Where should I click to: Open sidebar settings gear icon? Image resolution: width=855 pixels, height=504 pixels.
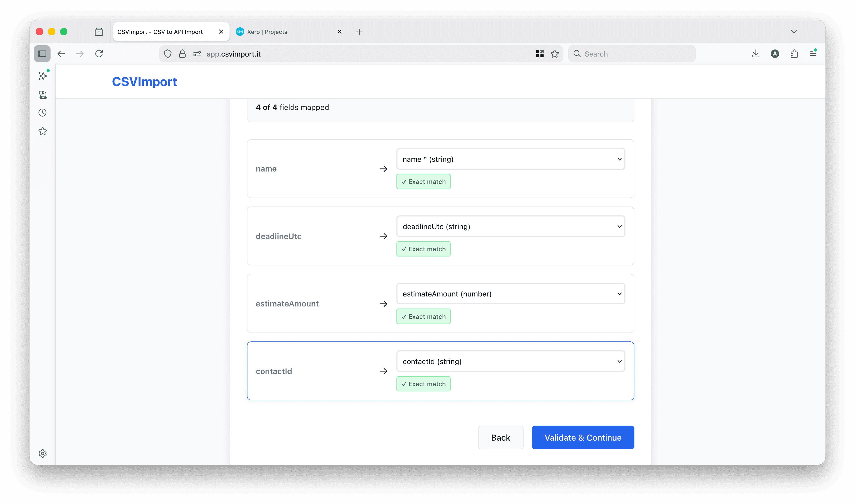[x=42, y=453]
